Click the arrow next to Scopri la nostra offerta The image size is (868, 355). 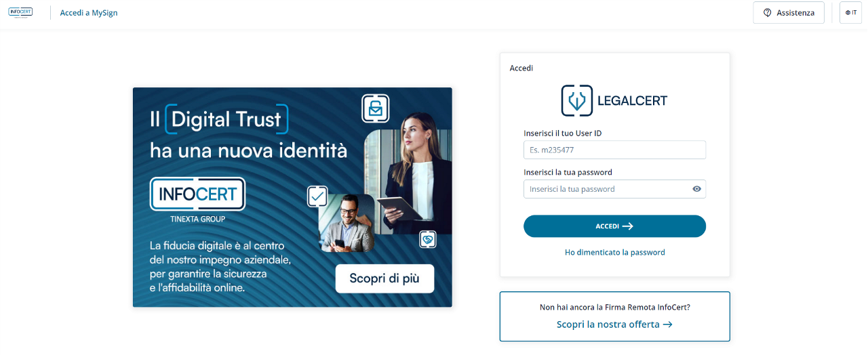(667, 325)
